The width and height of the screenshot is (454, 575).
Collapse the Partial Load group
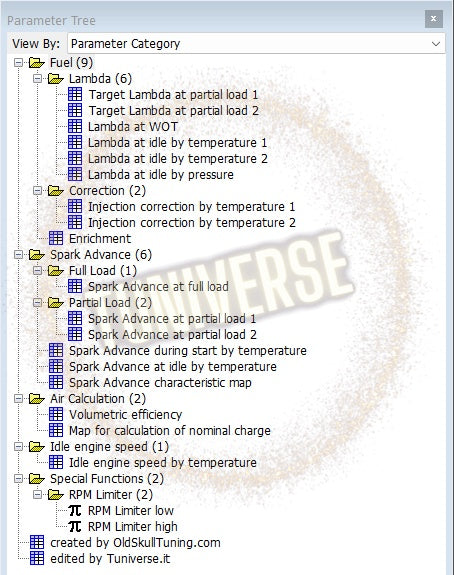click(37, 303)
